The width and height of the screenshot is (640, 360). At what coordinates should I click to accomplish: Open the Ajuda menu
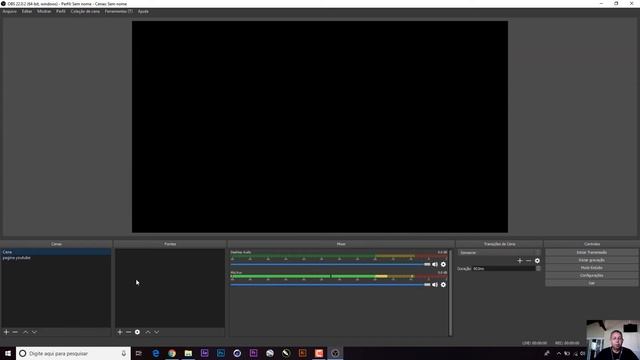[x=143, y=11]
